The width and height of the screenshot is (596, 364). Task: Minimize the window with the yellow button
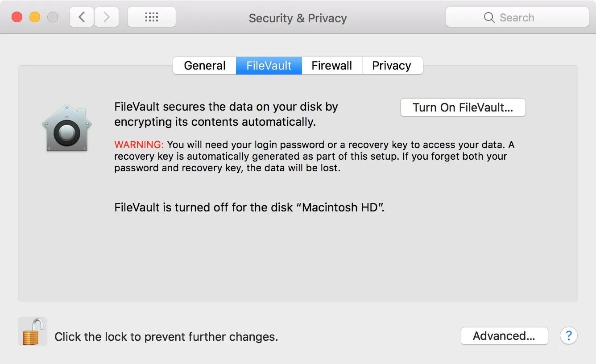tap(35, 17)
